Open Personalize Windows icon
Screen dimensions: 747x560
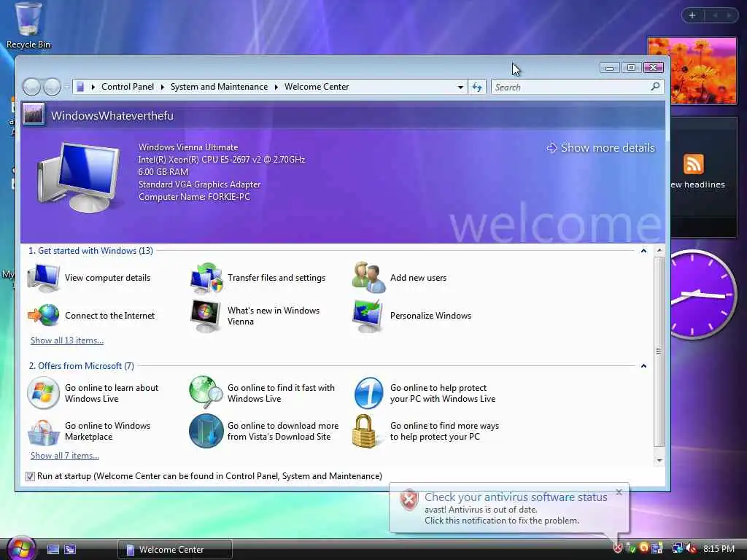pos(368,316)
